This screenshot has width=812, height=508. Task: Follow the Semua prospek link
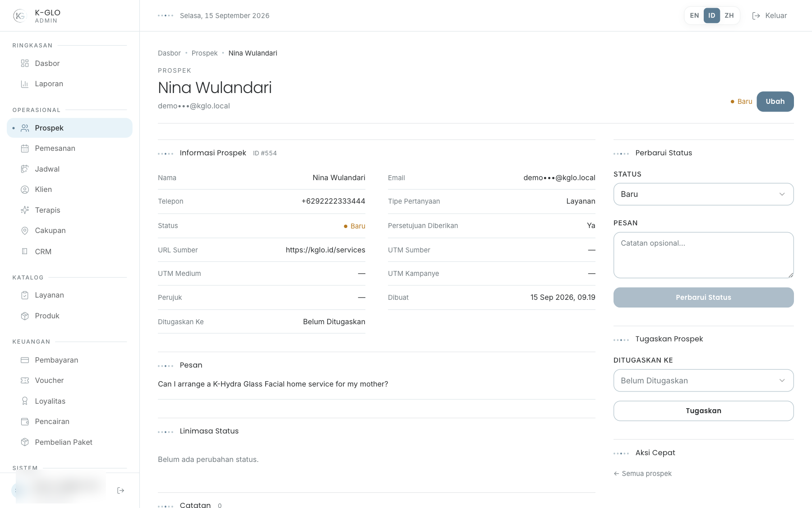[x=642, y=474]
